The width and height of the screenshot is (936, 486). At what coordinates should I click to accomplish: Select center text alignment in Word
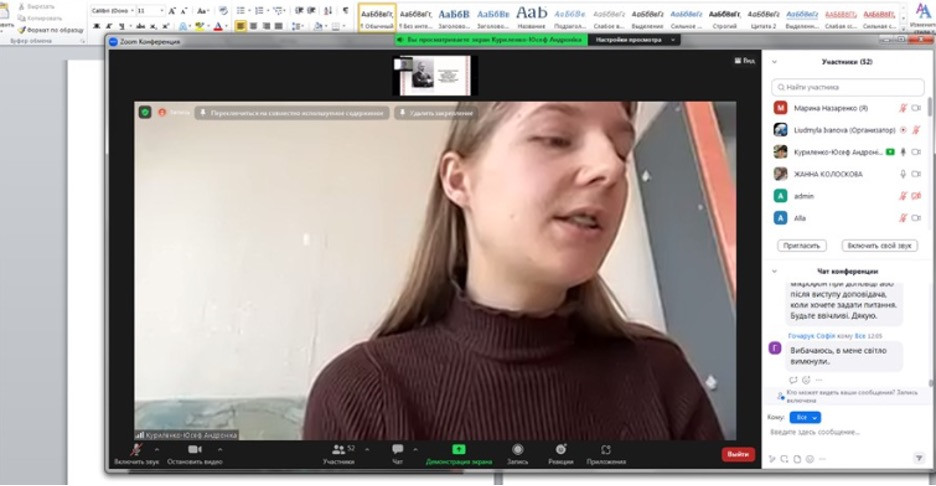tap(253, 26)
